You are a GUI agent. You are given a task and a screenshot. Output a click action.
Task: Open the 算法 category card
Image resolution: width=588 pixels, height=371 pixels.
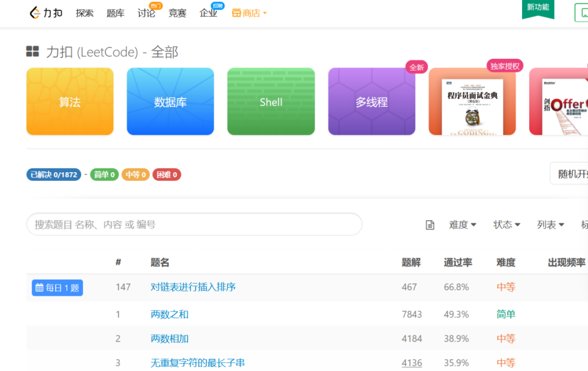pyautogui.click(x=70, y=101)
